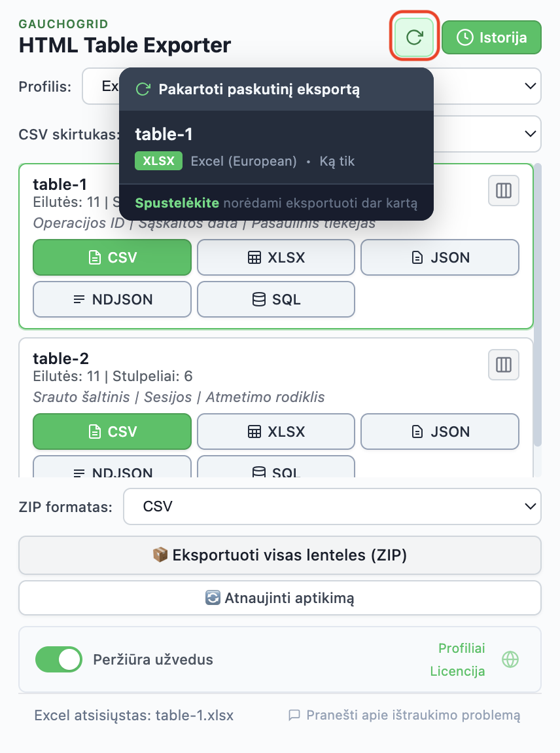Export table-1 as SQL
Image resolution: width=560 pixels, height=753 pixels.
pyautogui.click(x=275, y=299)
